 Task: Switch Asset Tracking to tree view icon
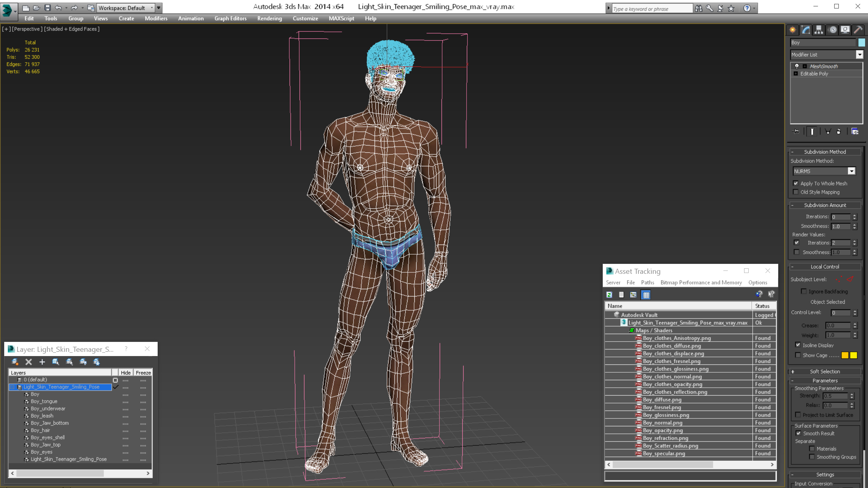(634, 295)
